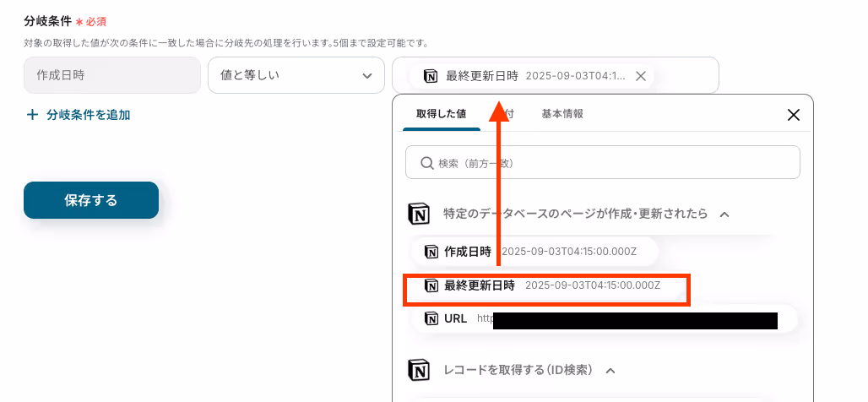Click the レコードを取得する（ID検索） heading text
This screenshot has width=868, height=402.
pos(519,370)
